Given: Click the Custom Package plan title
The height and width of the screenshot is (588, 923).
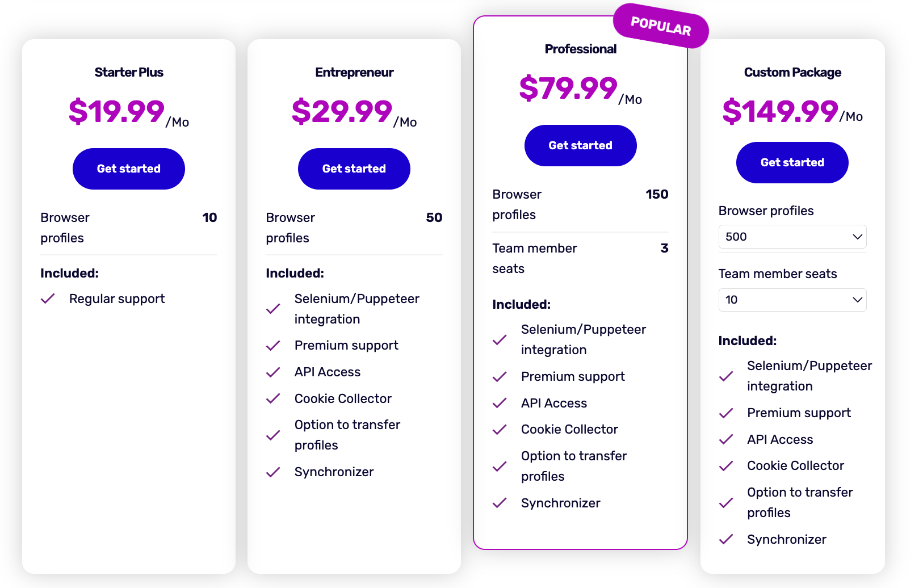Looking at the screenshot, I should pos(792,72).
